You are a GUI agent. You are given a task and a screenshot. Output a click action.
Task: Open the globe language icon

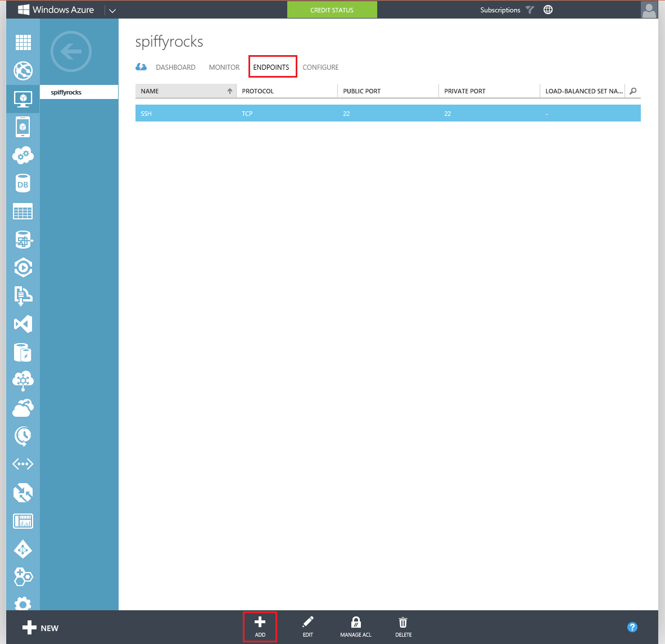coord(548,10)
